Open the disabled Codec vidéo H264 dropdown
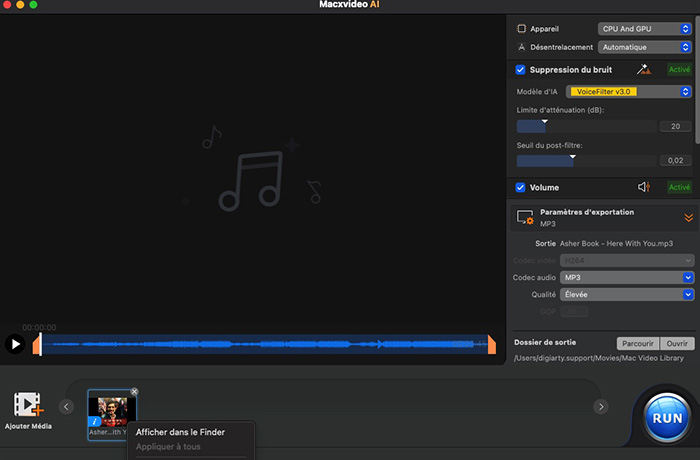 click(x=627, y=260)
